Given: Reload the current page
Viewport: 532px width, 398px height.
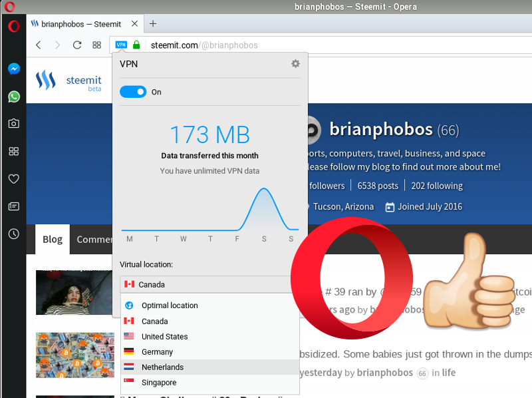Looking at the screenshot, I should [77, 45].
